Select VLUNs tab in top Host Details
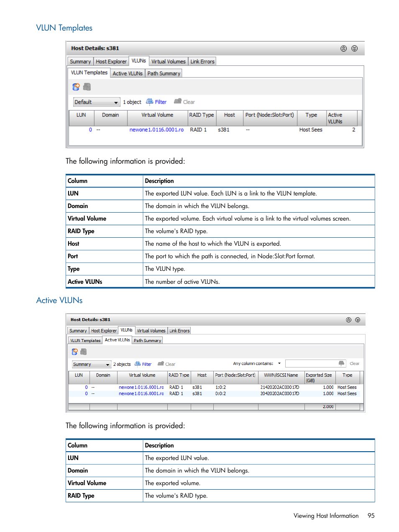The image size is (399, 532). pyautogui.click(x=139, y=61)
